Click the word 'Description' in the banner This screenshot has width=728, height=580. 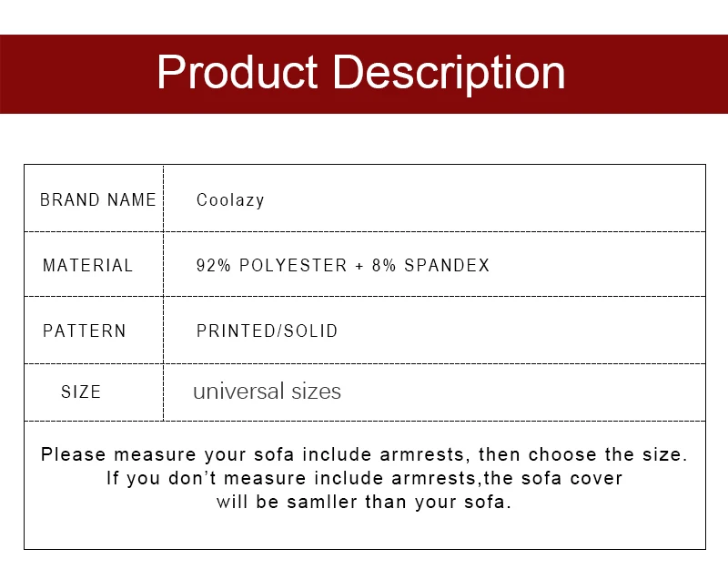click(x=449, y=74)
